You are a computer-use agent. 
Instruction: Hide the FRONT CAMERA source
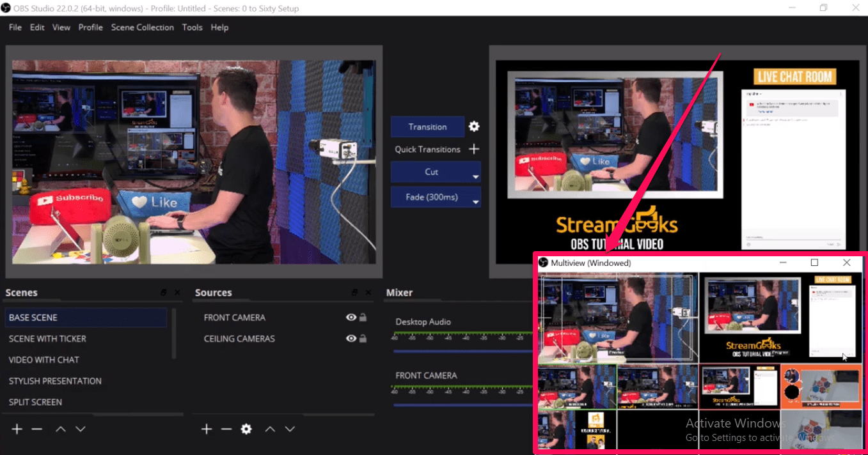click(351, 317)
